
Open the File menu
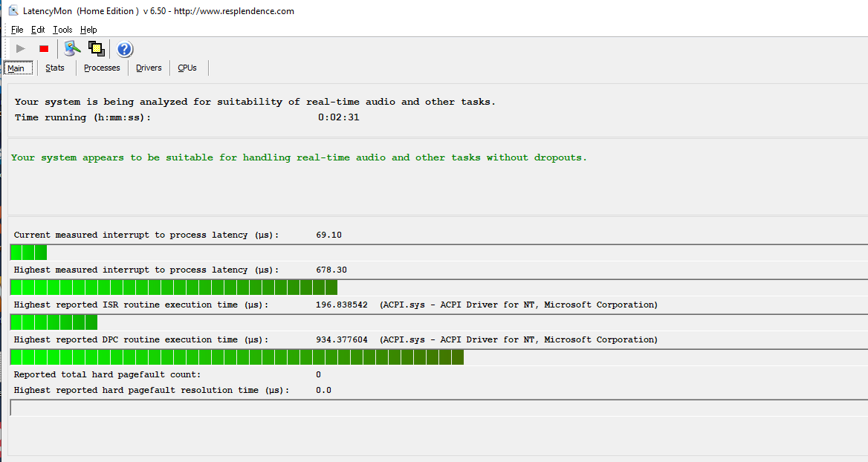pyautogui.click(x=17, y=30)
